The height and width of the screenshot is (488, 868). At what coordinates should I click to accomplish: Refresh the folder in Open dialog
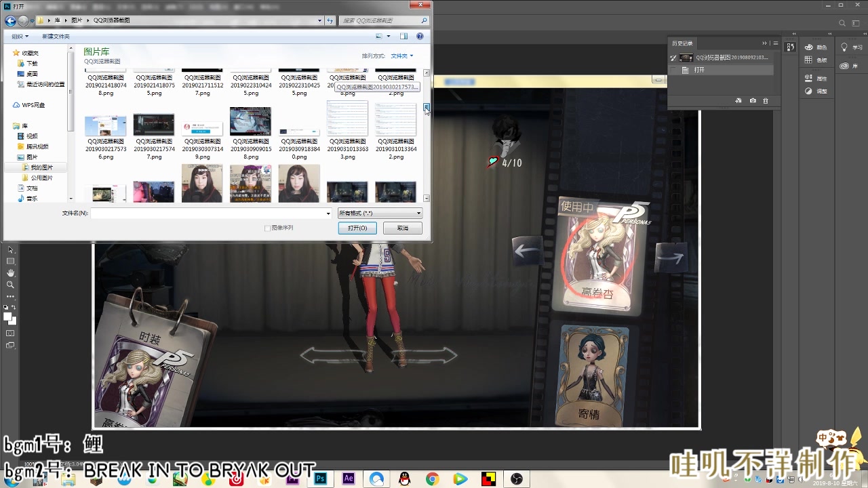coord(330,21)
